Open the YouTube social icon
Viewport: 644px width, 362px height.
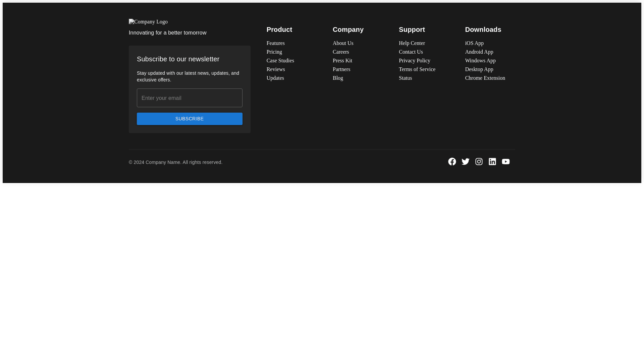pos(505,162)
